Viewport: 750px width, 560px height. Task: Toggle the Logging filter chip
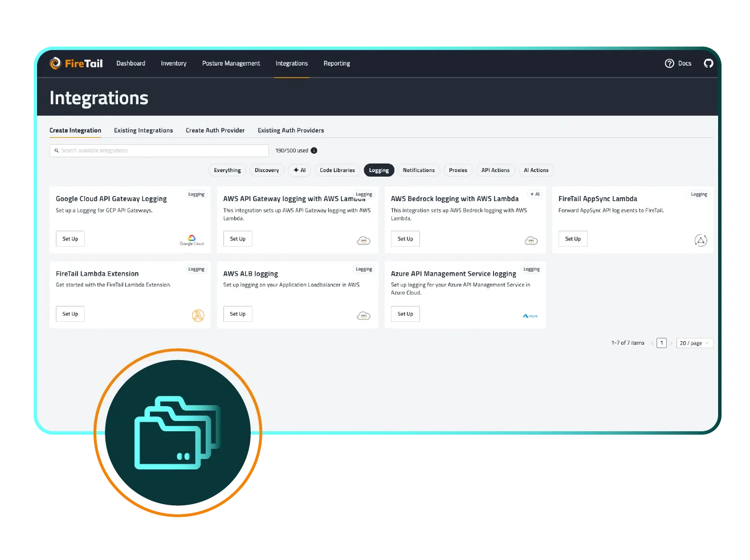click(379, 170)
